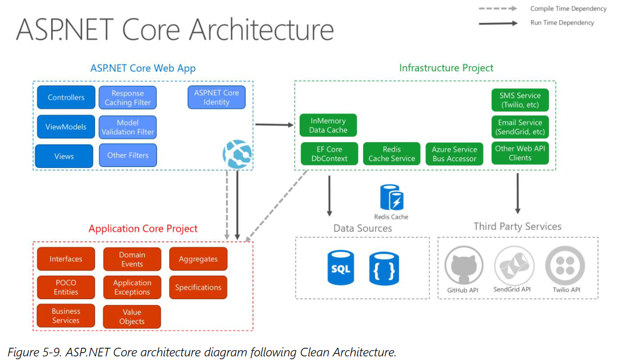Screen dimensions: 628x364
Task: Click the Redis Cache icon
Action: tap(391, 198)
